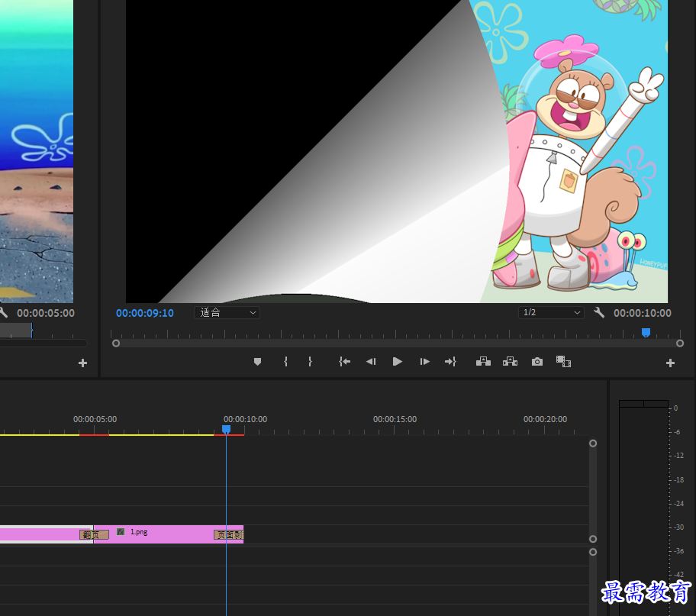Click the 00:00:15:00 mark on the timeline ruler
The width and height of the screenshot is (696, 616).
(x=395, y=419)
